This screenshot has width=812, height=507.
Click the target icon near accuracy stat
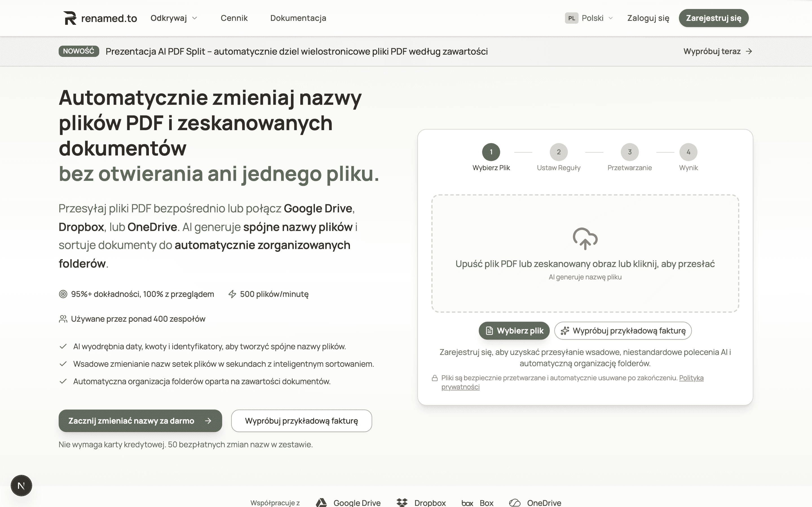coord(63,294)
